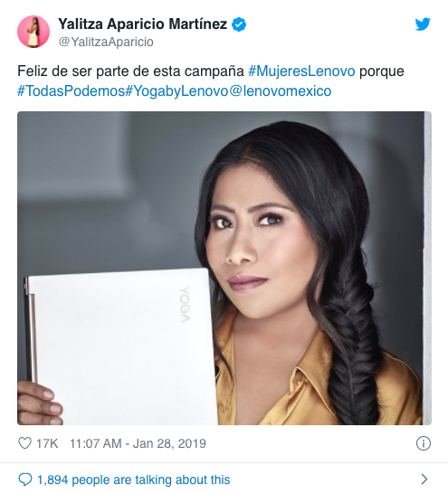
Task: Like the tweet with the heart icon
Action: (x=25, y=443)
